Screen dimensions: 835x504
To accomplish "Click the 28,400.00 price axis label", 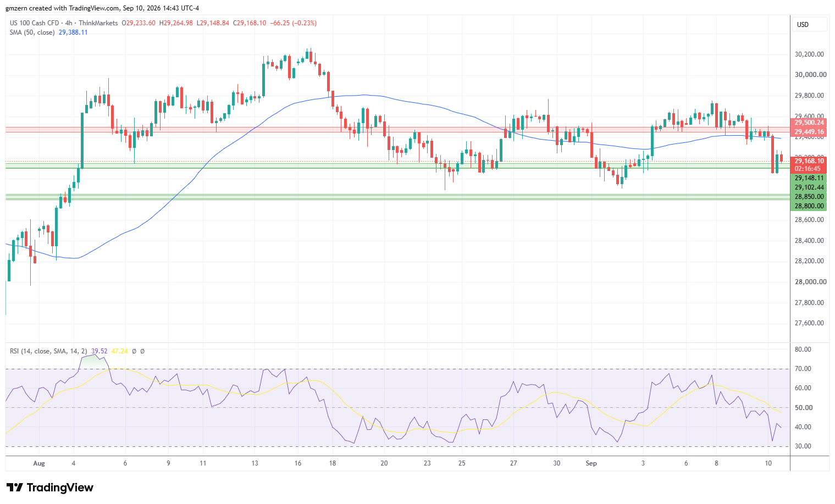I will pos(809,241).
